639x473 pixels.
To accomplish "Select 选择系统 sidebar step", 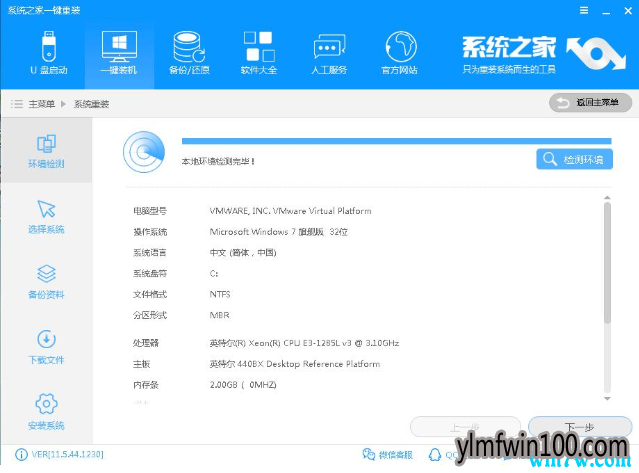I will [46, 216].
